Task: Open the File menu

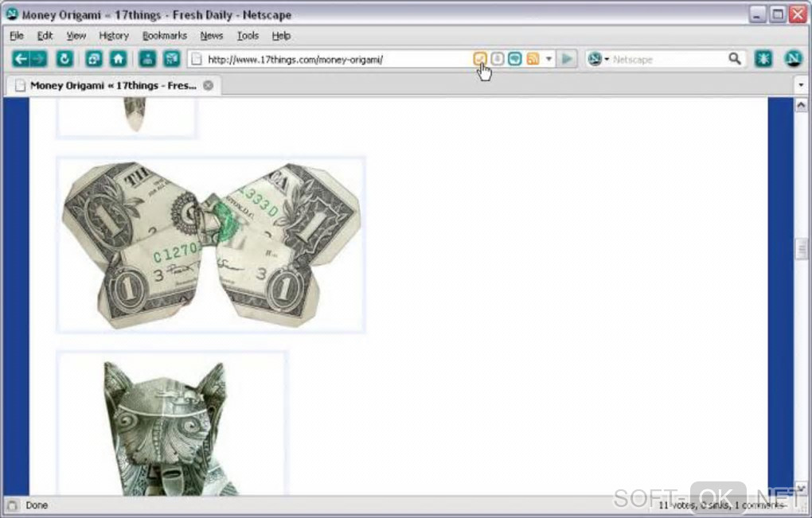Action: coord(17,36)
